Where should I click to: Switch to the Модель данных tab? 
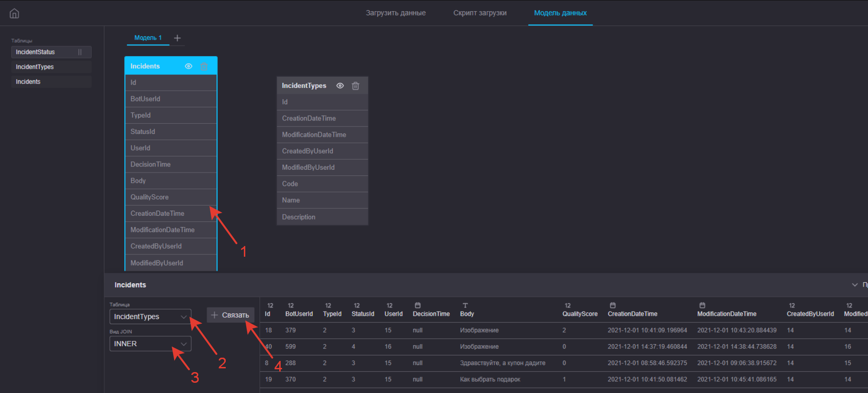coord(560,13)
